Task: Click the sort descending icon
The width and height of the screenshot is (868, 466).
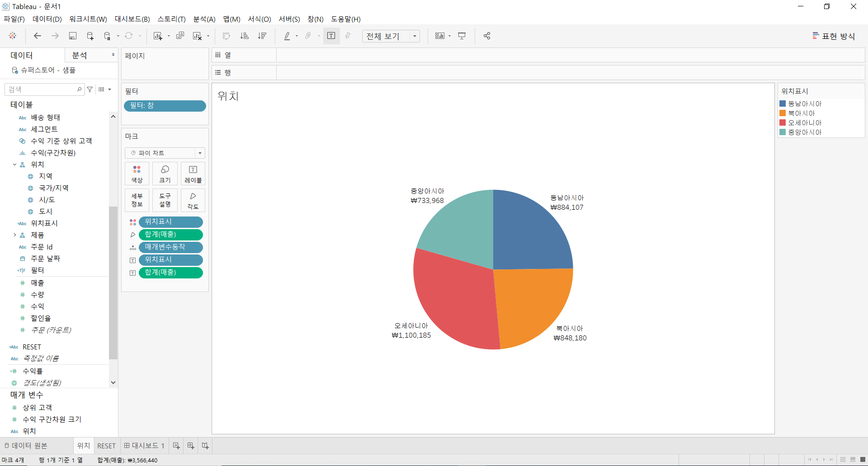Action: click(262, 36)
